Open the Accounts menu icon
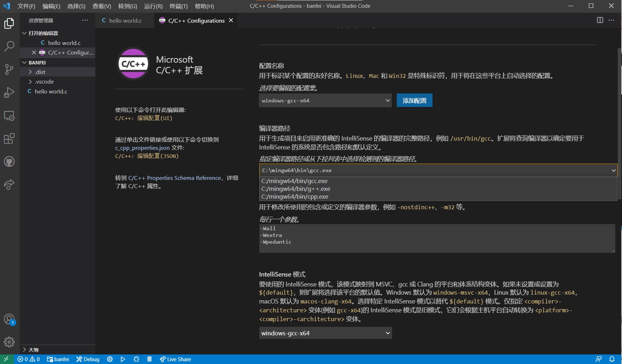The height and width of the screenshot is (364, 622). tap(9, 319)
